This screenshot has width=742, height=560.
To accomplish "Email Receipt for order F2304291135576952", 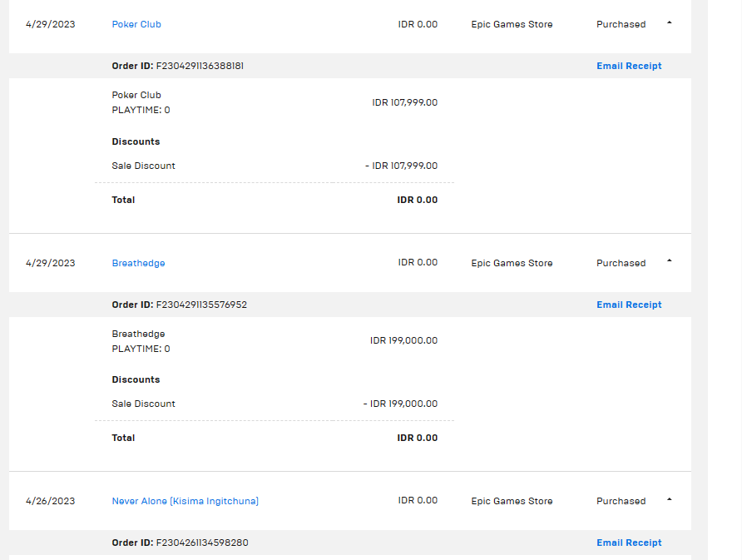I will 629,305.
